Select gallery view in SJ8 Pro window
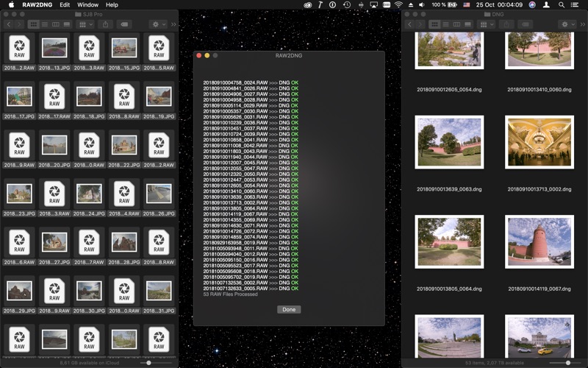Screen dimensions: 588x368 tap(67, 24)
